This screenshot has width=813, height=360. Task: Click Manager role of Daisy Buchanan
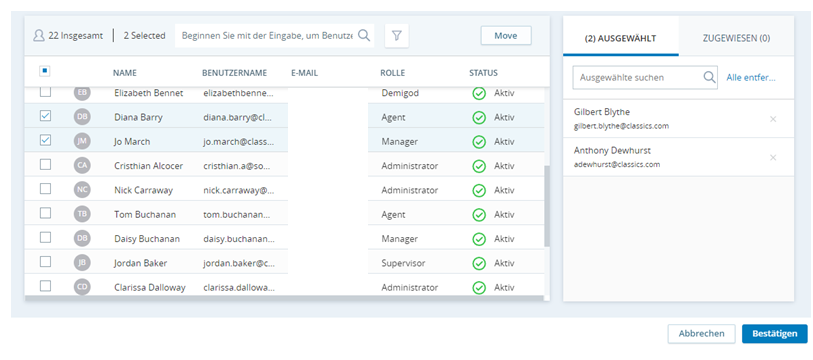coord(400,239)
